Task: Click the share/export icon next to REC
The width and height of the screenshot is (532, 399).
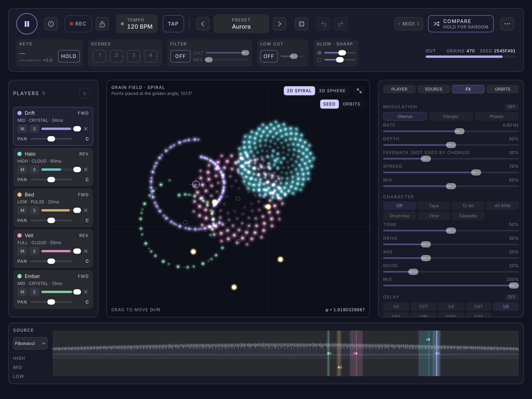Action: tap(102, 24)
